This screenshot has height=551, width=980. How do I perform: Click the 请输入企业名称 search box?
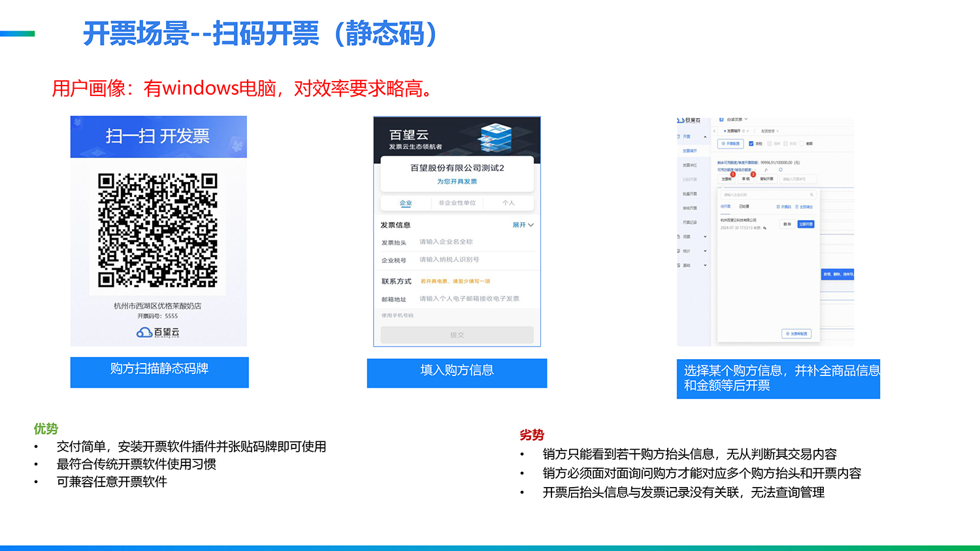[x=768, y=195]
